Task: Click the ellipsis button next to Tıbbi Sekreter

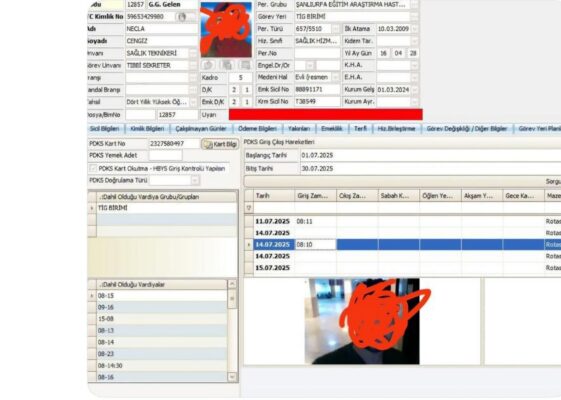Action: click(x=193, y=65)
